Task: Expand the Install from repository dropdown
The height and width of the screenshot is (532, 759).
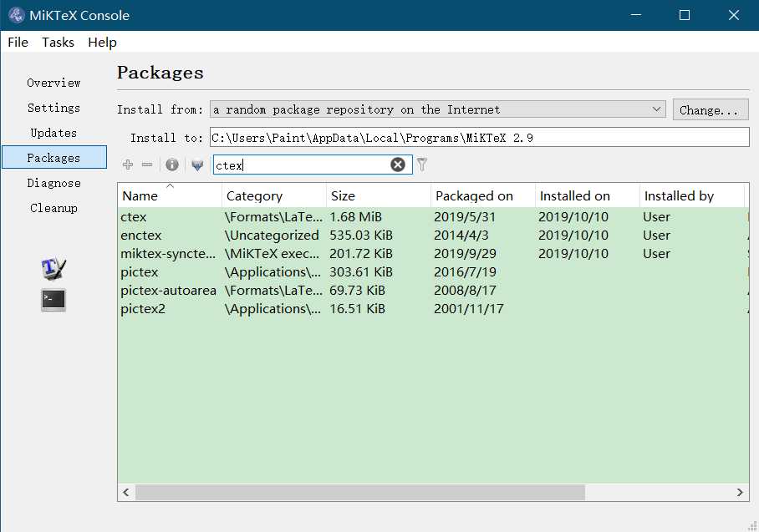Action: (x=437, y=109)
